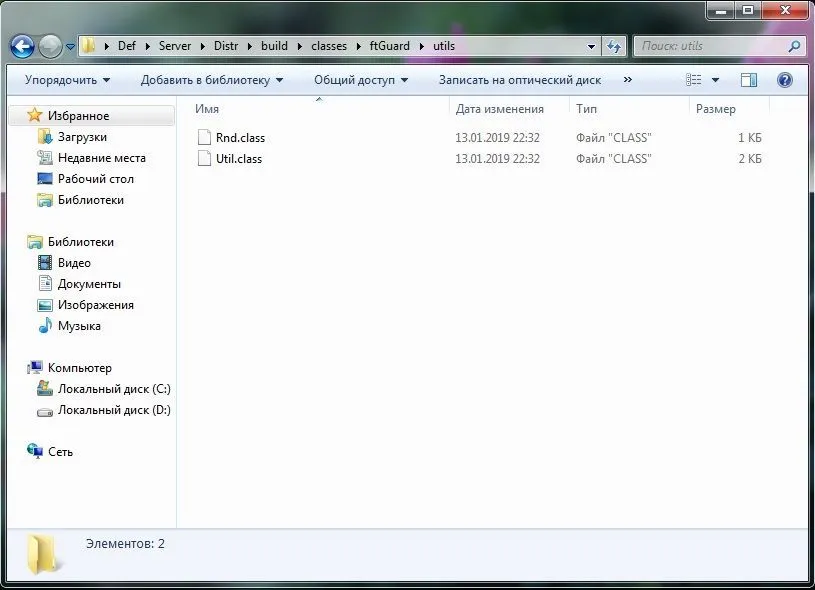This screenshot has width=815, height=590.
Task: Click the Недавние места icon
Action: [x=45, y=158]
